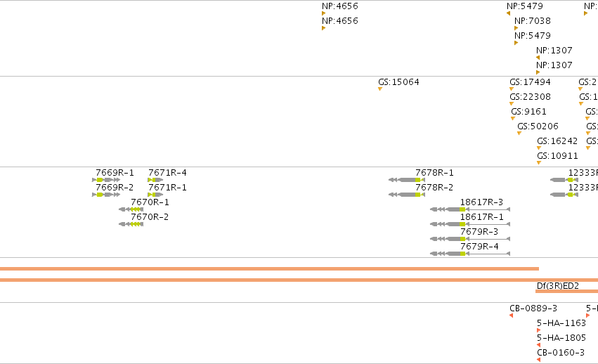Image resolution: width=598 pixels, height=364 pixels.
Task: Open the GS:22308 insertion marker
Action: [x=512, y=104]
